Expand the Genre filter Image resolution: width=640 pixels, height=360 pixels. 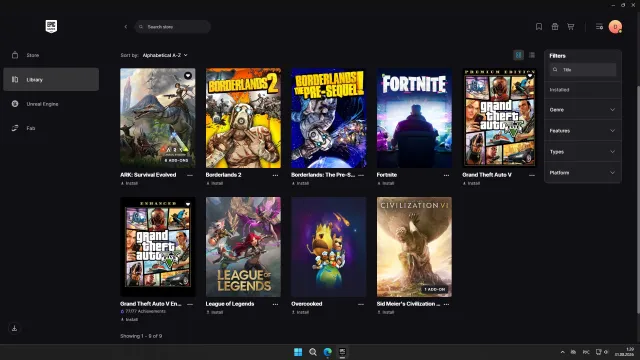pos(582,110)
